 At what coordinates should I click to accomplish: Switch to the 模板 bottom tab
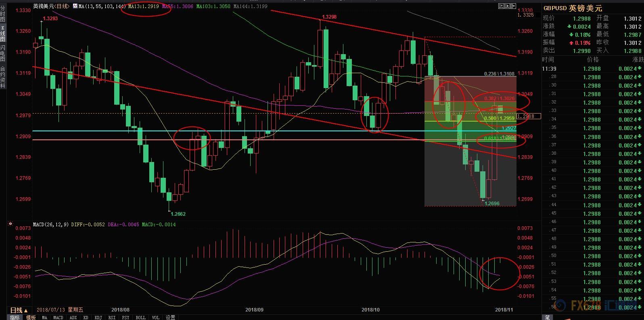click(x=31, y=317)
